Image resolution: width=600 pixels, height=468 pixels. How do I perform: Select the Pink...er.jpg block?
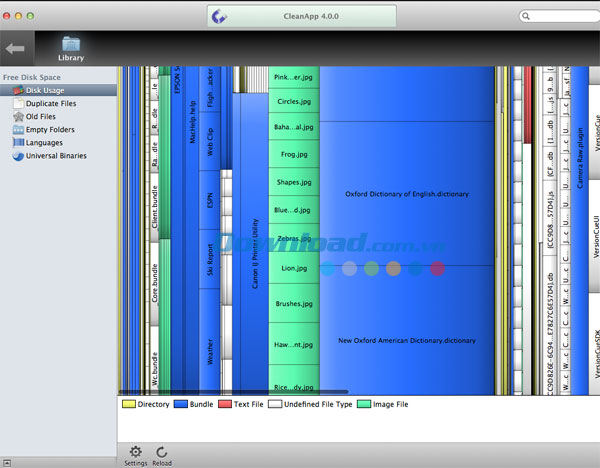click(x=294, y=77)
